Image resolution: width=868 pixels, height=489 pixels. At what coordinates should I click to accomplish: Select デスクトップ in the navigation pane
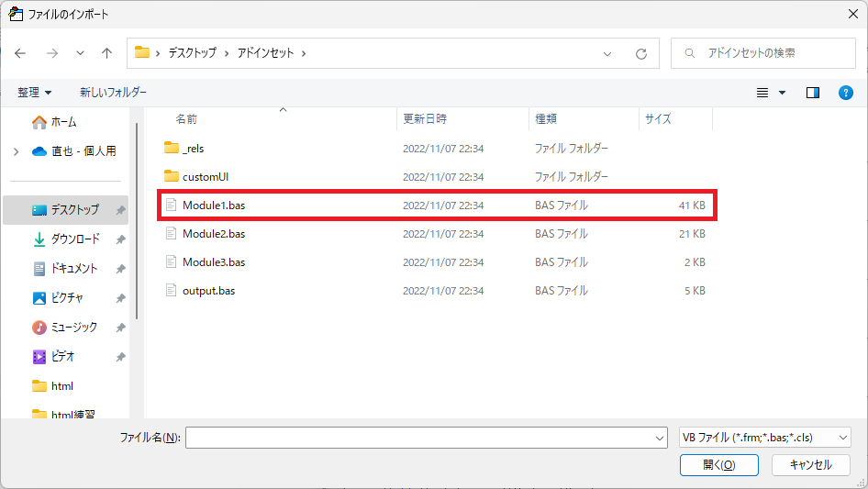65,210
